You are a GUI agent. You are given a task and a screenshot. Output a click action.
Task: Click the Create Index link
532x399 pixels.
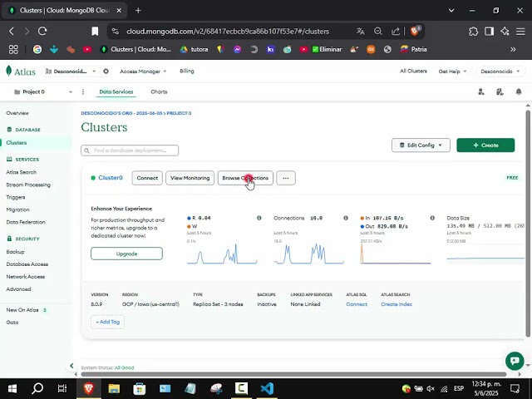coord(397,304)
